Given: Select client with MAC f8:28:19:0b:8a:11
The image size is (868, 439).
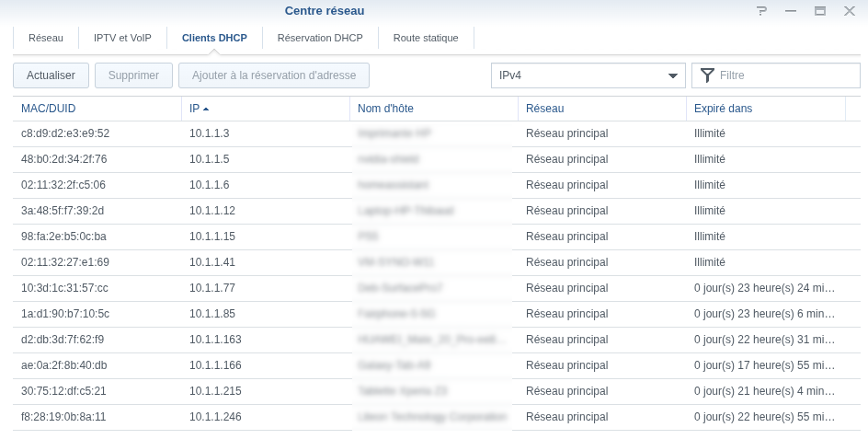Looking at the screenshot, I should tap(63, 417).
